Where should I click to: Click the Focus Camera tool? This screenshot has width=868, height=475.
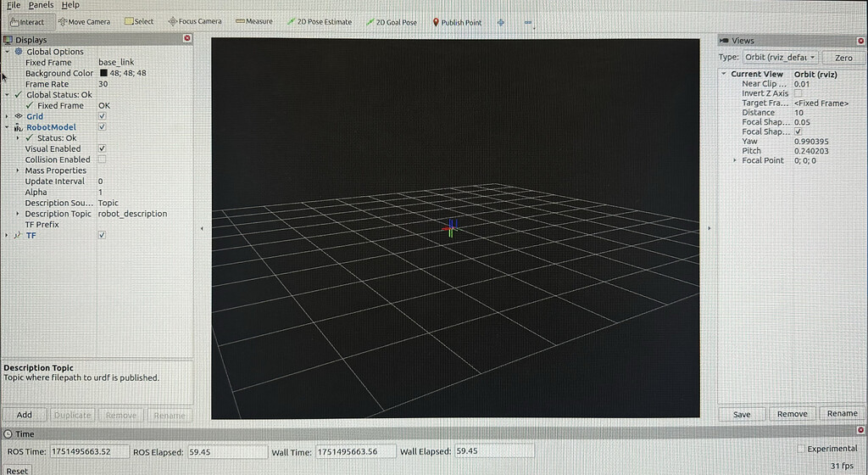click(195, 21)
